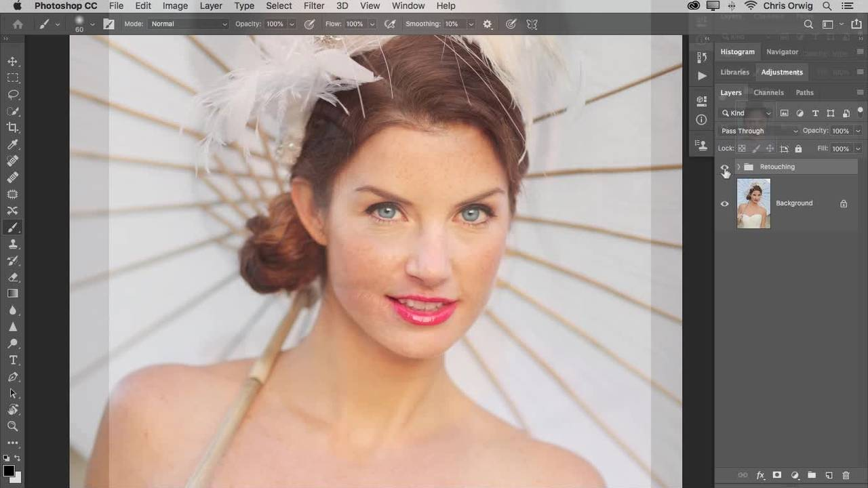Open the Filter menu
This screenshot has width=868, height=488.
click(313, 6)
